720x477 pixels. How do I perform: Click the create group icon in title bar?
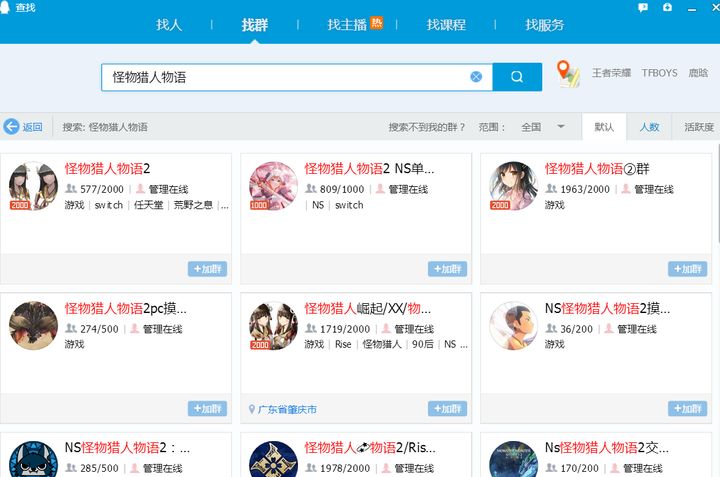point(668,7)
